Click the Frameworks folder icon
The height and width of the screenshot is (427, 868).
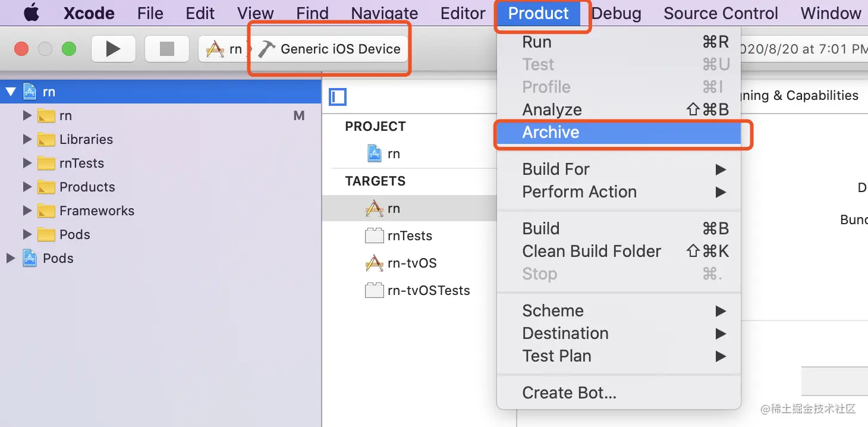46,211
